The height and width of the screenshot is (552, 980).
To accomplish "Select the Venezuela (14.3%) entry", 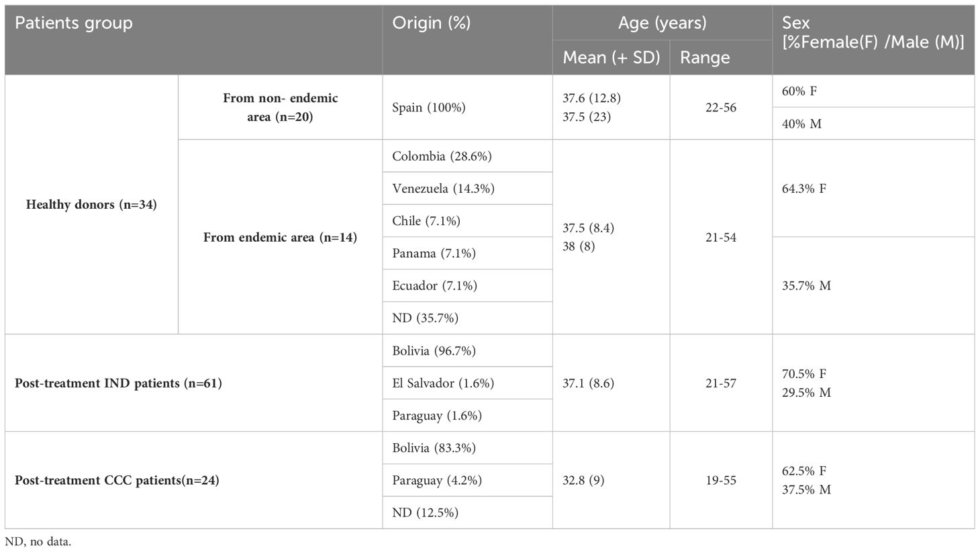I will coord(468,188).
